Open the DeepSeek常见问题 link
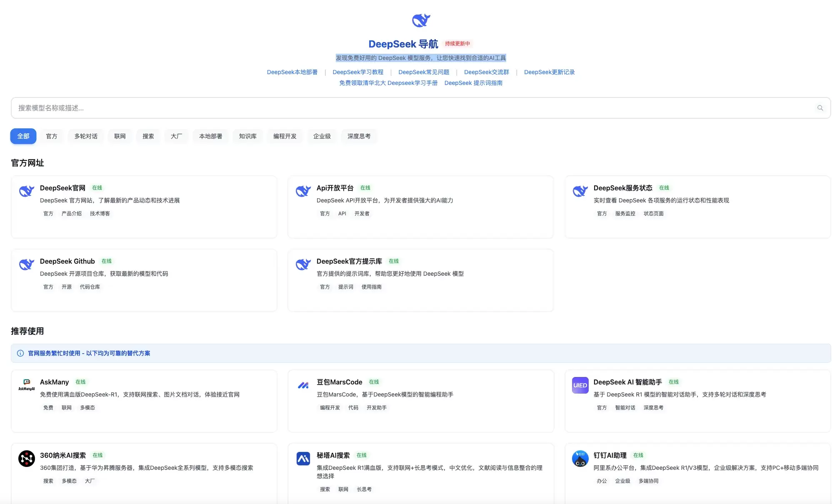 tap(424, 72)
